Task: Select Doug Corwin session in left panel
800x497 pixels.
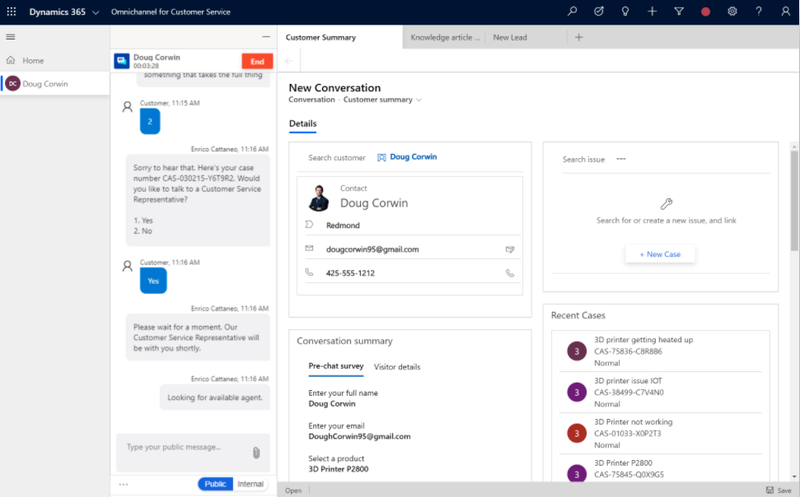Action: [55, 84]
